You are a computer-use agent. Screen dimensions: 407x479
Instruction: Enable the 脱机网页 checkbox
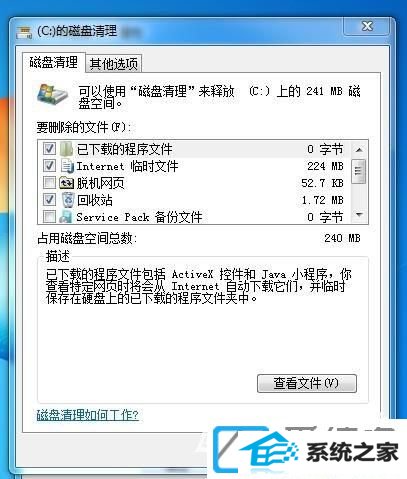(x=49, y=183)
